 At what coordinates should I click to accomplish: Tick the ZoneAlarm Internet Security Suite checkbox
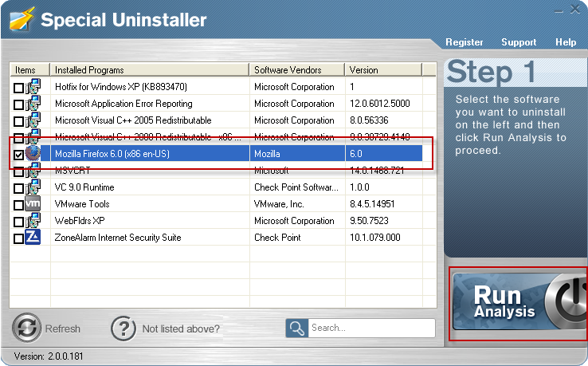click(19, 238)
